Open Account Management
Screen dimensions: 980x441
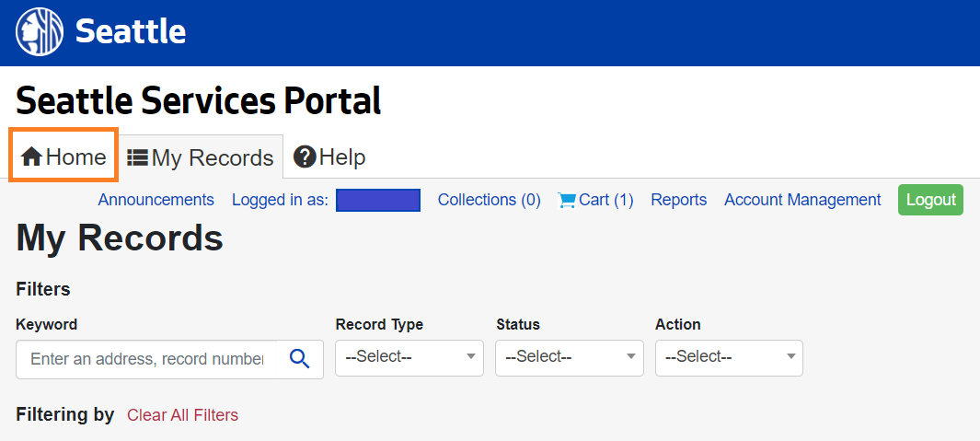coord(802,200)
